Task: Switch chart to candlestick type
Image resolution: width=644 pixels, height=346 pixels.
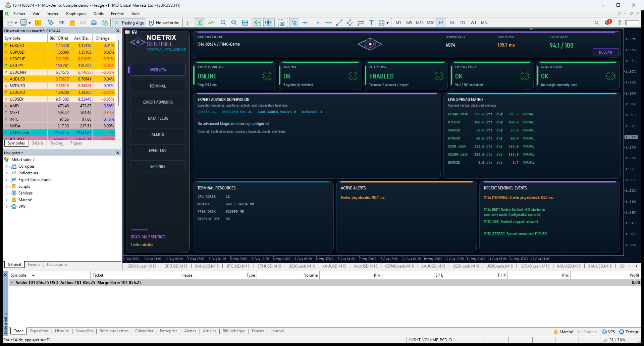Action: coord(200,23)
